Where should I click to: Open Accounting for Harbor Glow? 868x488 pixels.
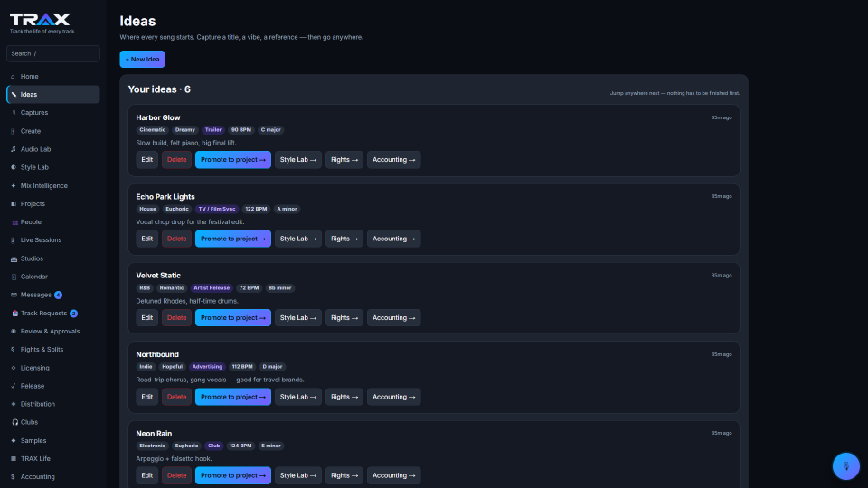[393, 160]
